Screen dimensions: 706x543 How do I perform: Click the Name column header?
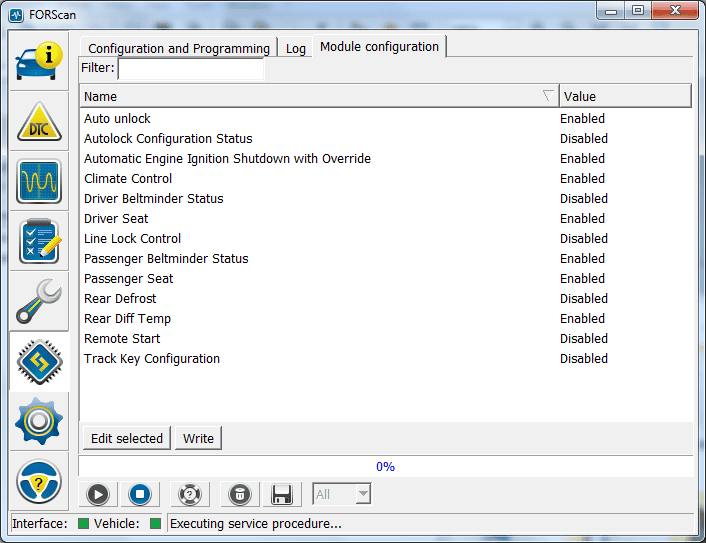319,96
